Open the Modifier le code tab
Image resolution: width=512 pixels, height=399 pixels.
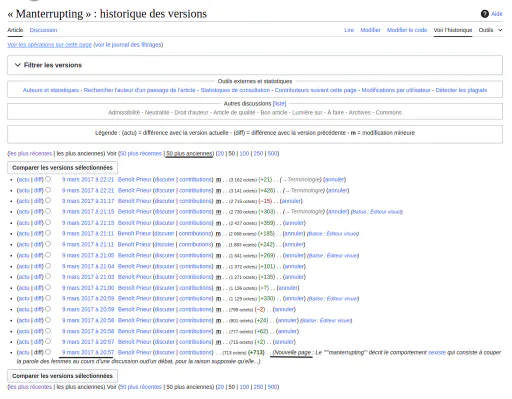[x=407, y=30]
